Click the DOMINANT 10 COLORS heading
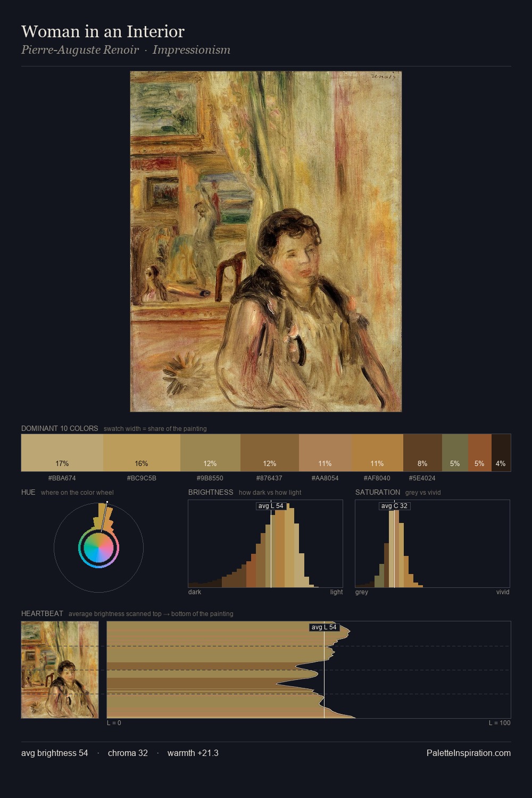The width and height of the screenshot is (532, 798). [60, 428]
